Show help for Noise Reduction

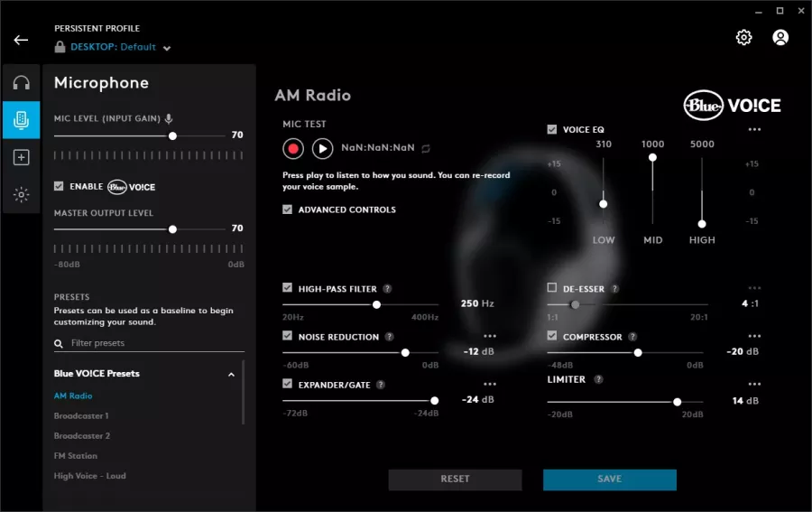(x=389, y=337)
